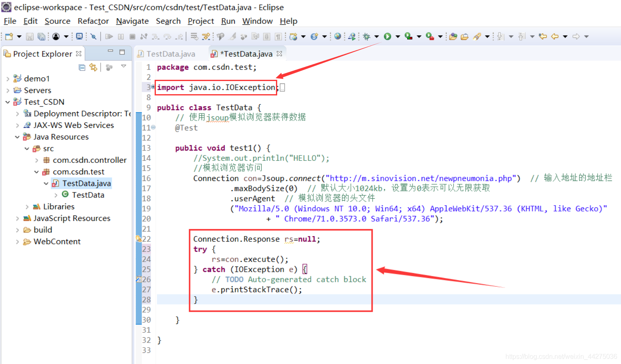
Task: Click the Save All icon
Action: click(x=42, y=37)
